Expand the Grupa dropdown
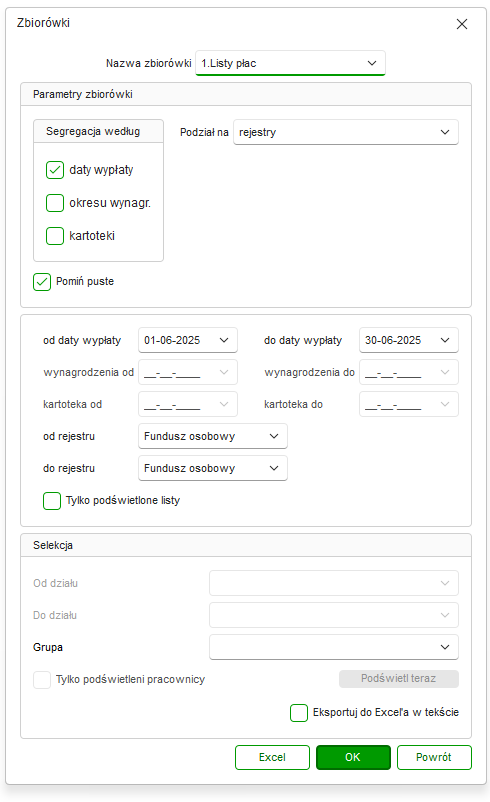The height and width of the screenshot is (802, 490). (x=333, y=647)
